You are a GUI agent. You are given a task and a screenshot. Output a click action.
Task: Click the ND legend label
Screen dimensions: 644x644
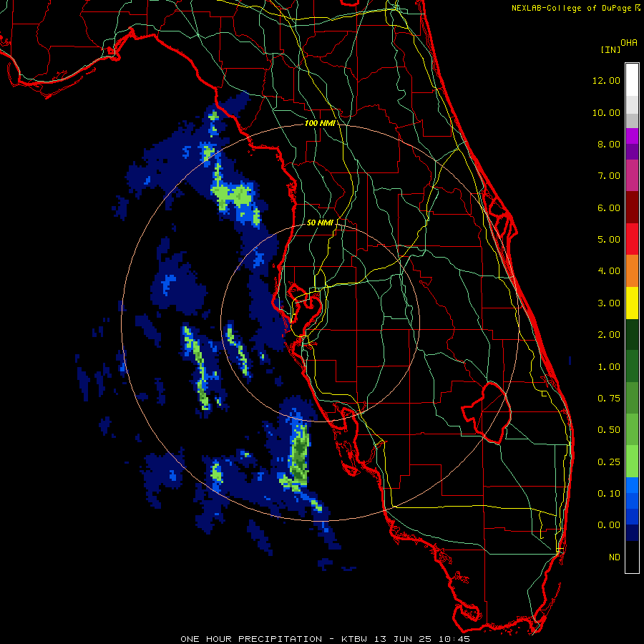(615, 557)
